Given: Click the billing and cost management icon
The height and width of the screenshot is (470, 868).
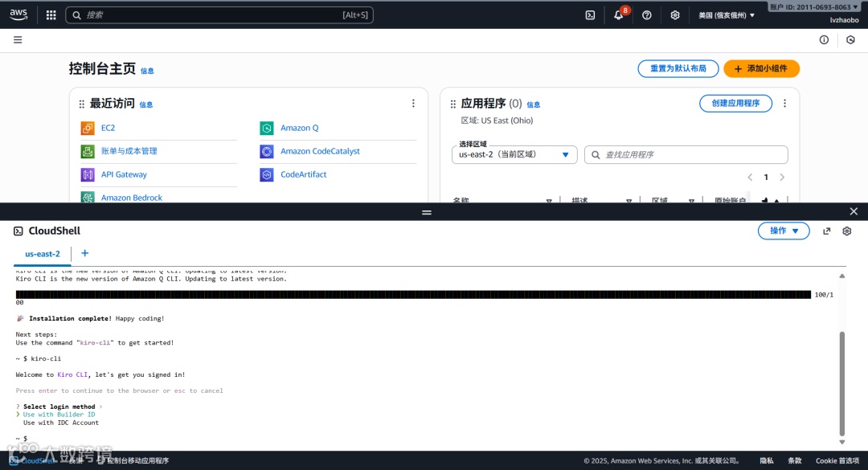Looking at the screenshot, I should 88,151.
